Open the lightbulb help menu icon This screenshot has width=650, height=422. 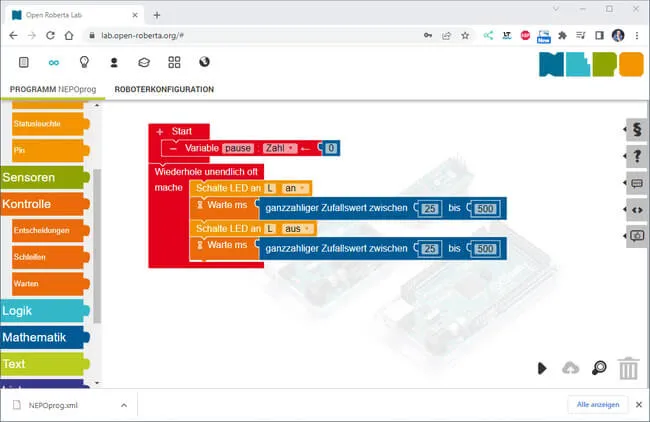[84, 62]
